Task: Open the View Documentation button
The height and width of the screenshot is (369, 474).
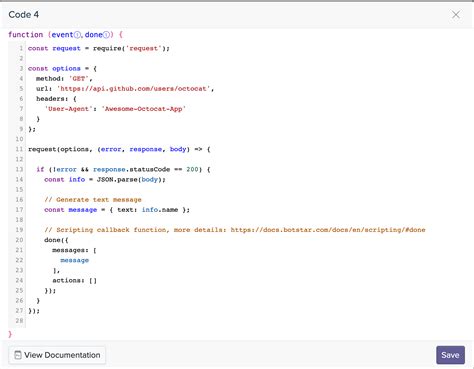Action: pyautogui.click(x=57, y=355)
